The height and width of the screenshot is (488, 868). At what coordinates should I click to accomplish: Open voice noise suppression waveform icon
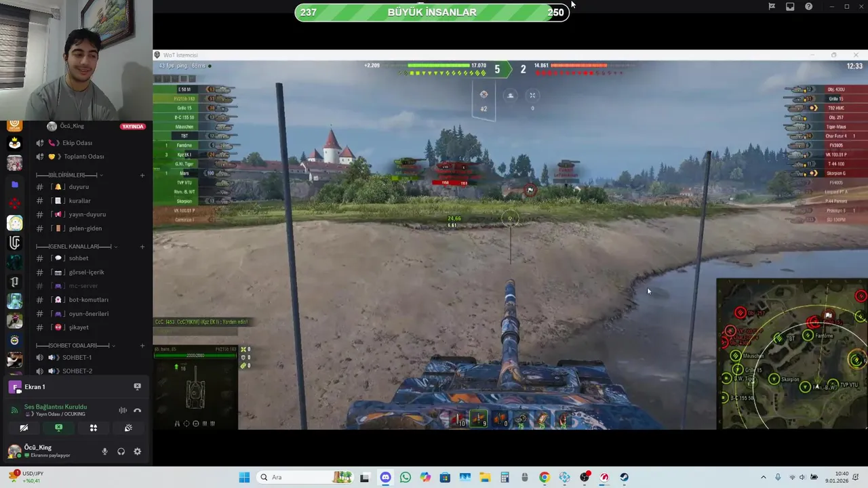(123, 410)
